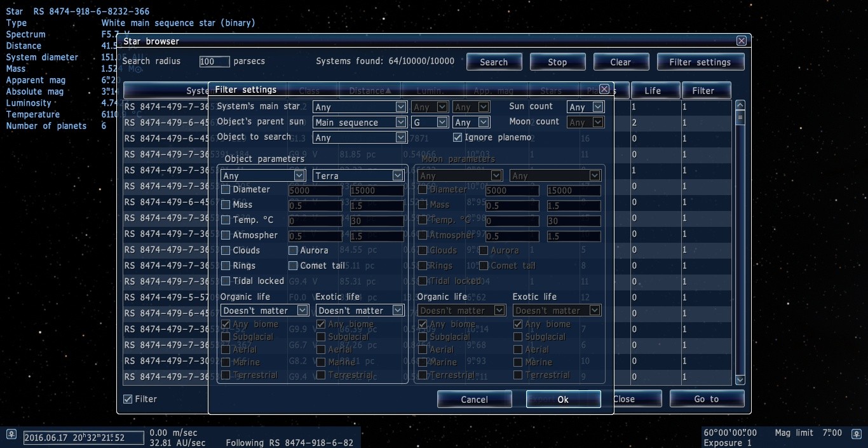Image resolution: width=868 pixels, height=448 pixels.
Task: Check the Comet tail box in Object parameters
Action: click(x=293, y=266)
